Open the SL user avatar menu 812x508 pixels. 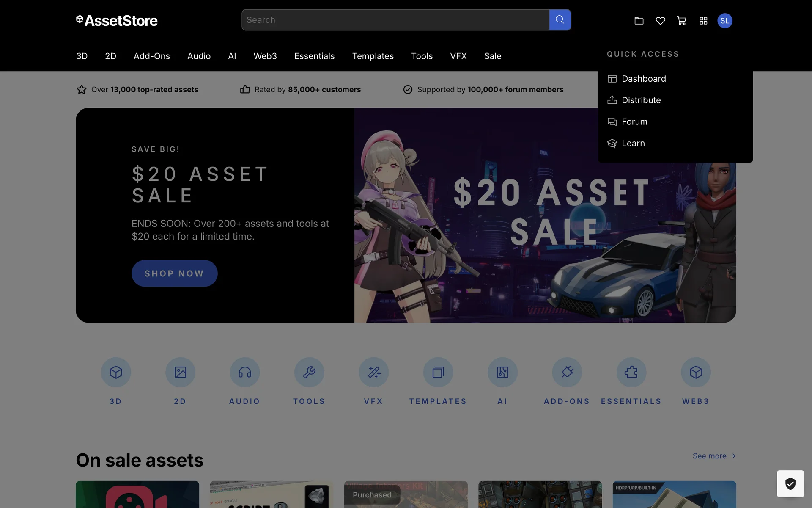point(724,21)
